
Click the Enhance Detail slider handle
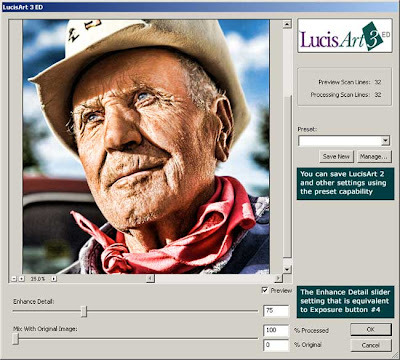84,311
